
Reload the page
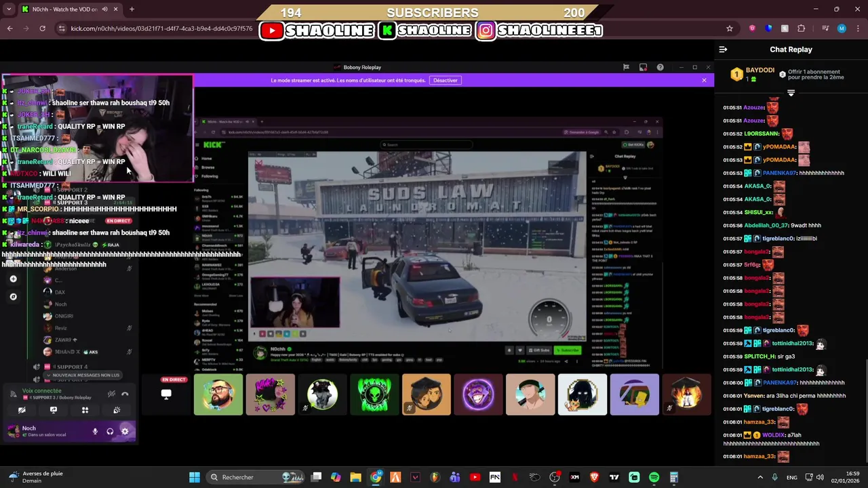click(x=42, y=28)
